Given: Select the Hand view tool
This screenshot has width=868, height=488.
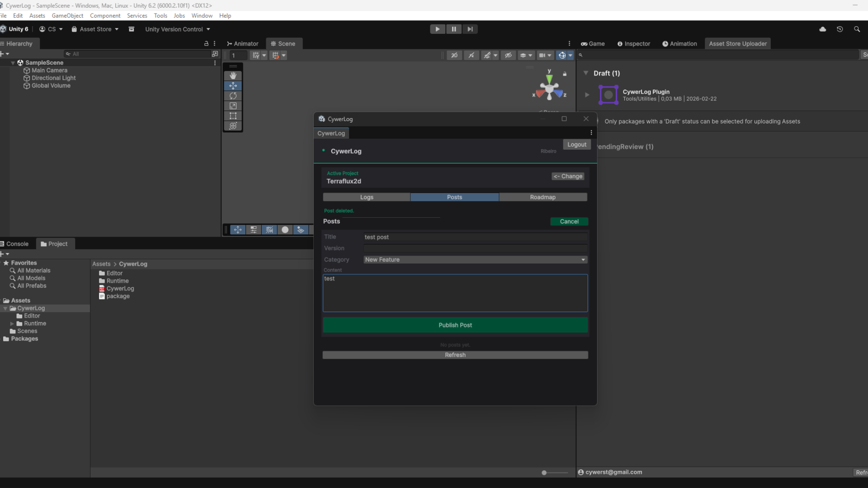Looking at the screenshot, I should click(x=233, y=75).
